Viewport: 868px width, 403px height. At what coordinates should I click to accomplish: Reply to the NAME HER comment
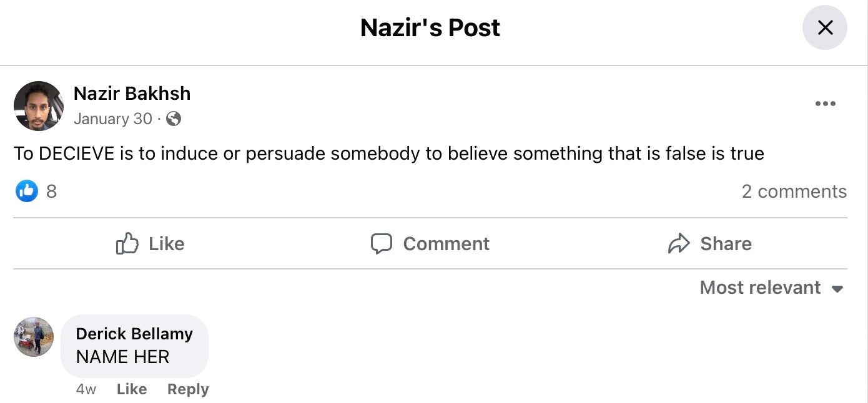pos(188,389)
